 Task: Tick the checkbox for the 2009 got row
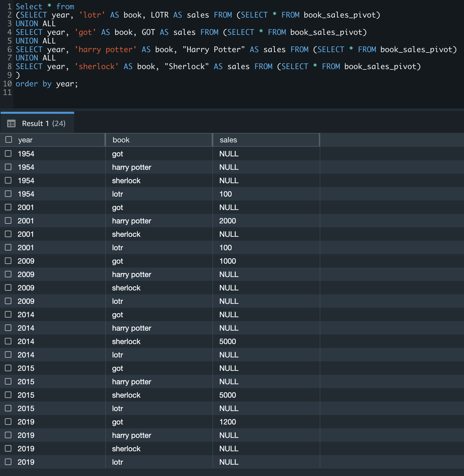8,261
